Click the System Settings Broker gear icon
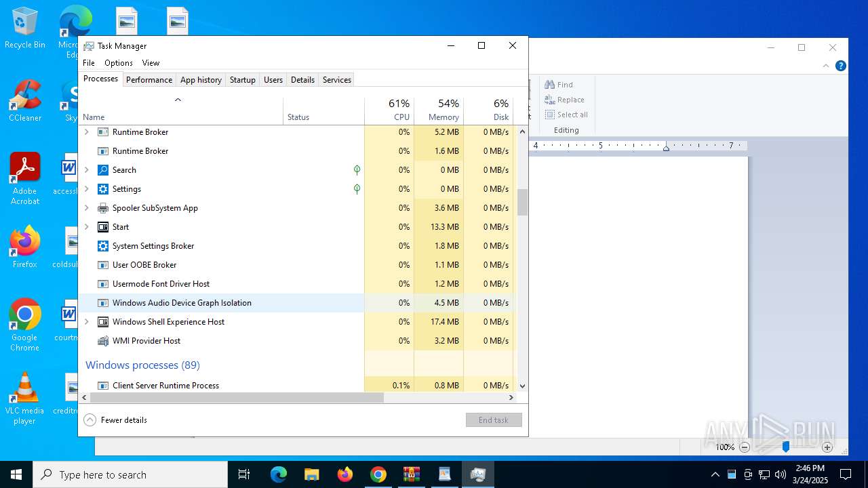 tap(103, 246)
